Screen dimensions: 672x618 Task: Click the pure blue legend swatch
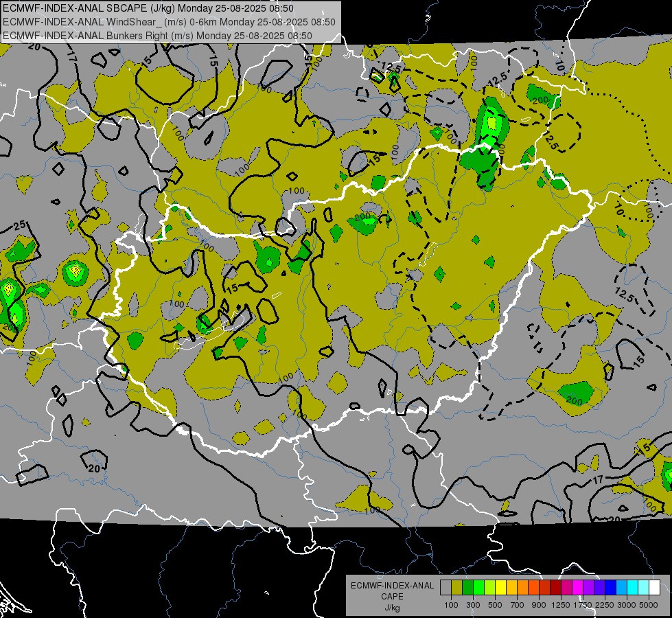pos(610,588)
